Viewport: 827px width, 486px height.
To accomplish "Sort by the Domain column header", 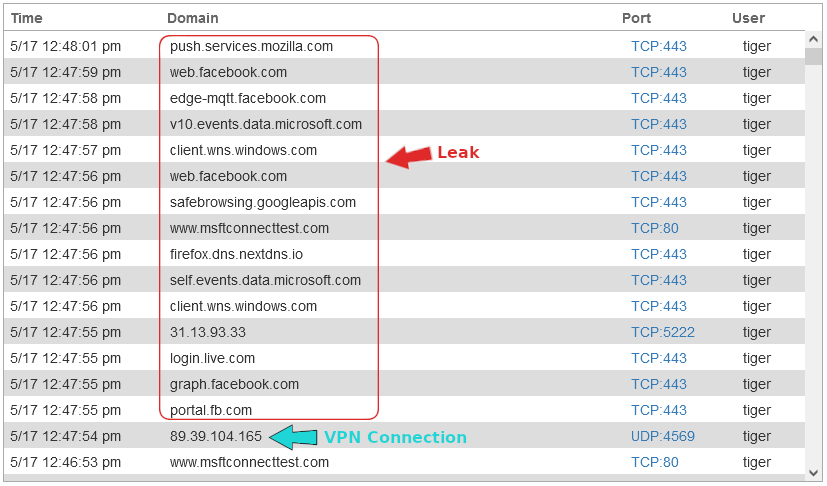I will pyautogui.click(x=193, y=18).
